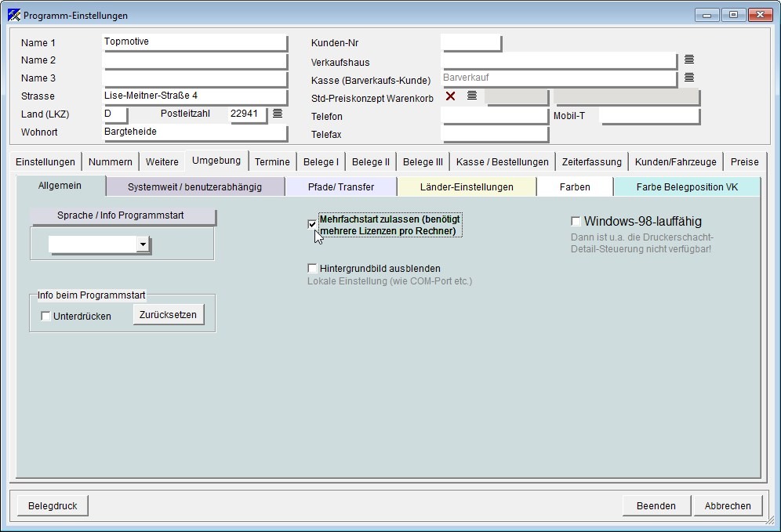The height and width of the screenshot is (532, 781).
Task: Click the Zurücksetzen button
Action: [x=168, y=314]
